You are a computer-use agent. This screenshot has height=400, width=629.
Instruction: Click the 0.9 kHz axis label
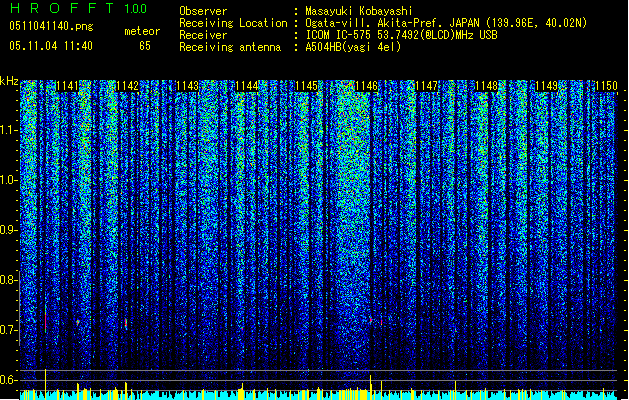9,230
